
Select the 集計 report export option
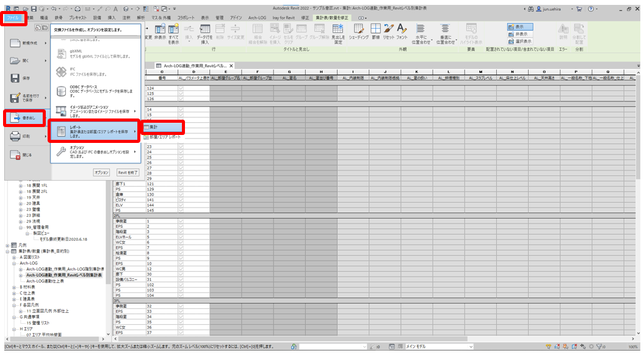pyautogui.click(x=162, y=127)
